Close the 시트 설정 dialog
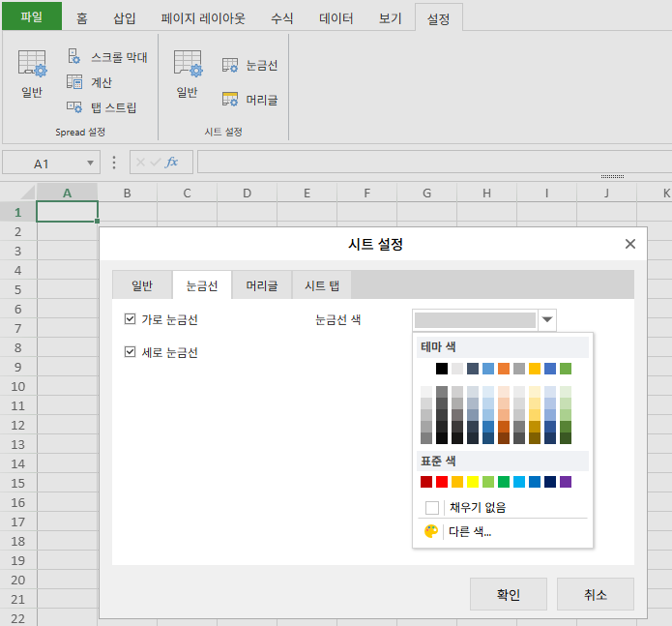 coord(630,244)
